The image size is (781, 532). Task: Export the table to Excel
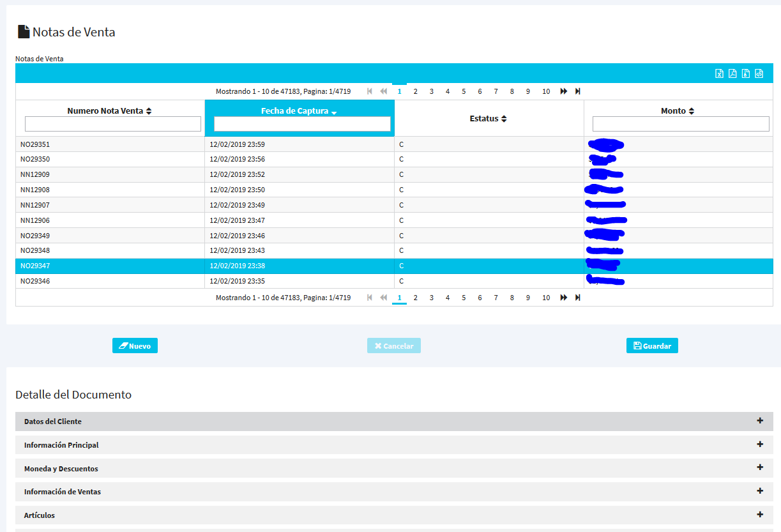point(719,73)
